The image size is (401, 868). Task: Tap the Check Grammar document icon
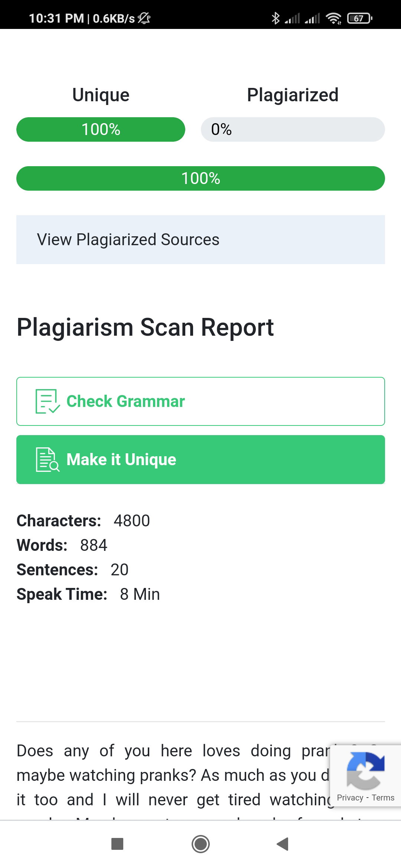coord(48,401)
